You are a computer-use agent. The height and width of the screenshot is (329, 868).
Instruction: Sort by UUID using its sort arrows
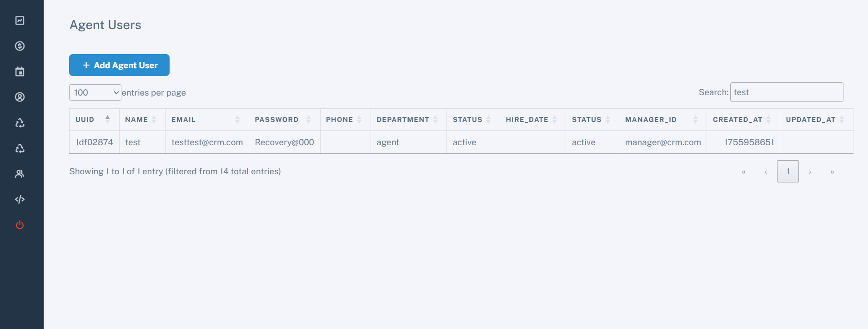tap(107, 119)
